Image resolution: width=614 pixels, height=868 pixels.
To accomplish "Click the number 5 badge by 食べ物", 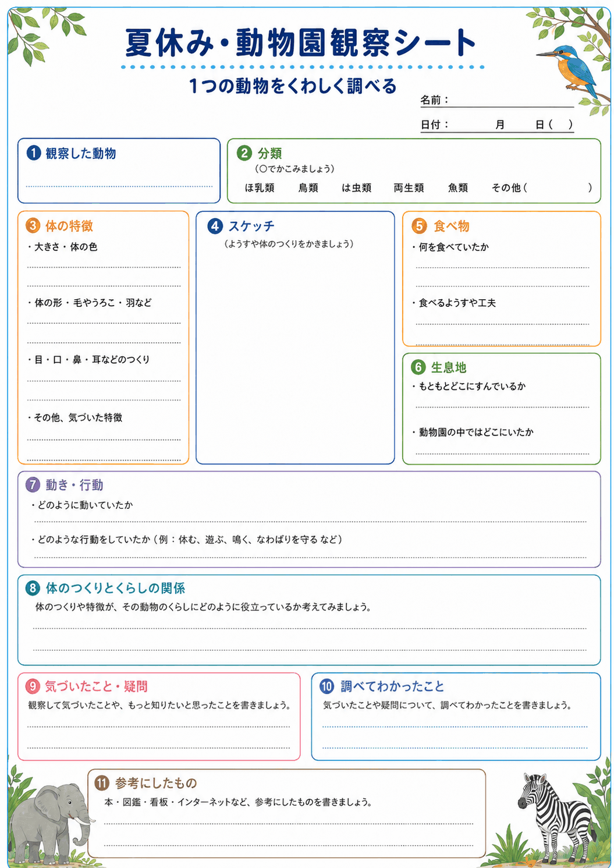I will pos(420,226).
